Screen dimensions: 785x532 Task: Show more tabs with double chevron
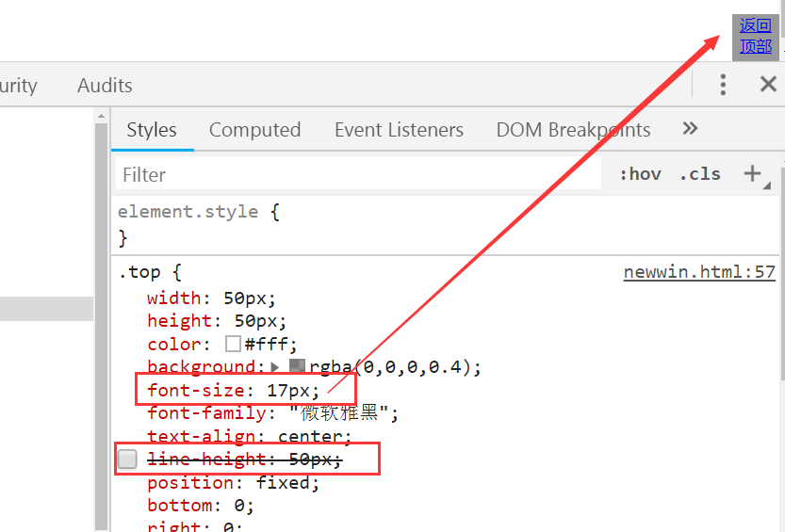(x=690, y=129)
